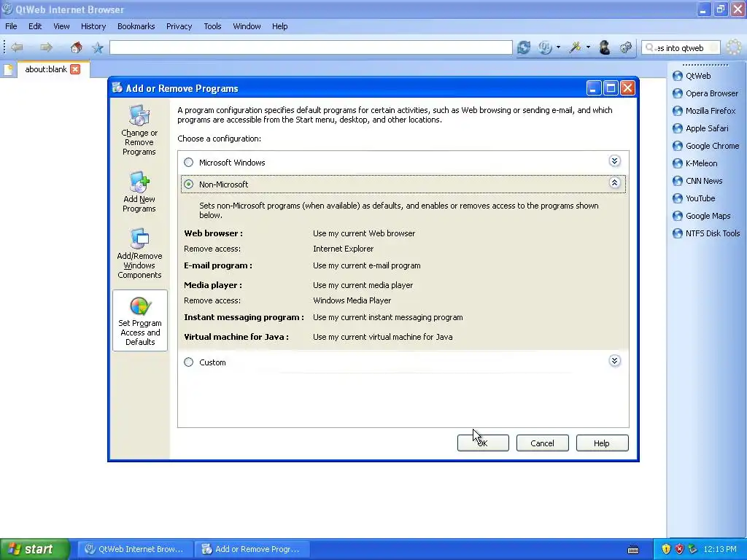Click "Windows Media Player" remove access text
This screenshot has width=747, height=560.
[x=352, y=300]
